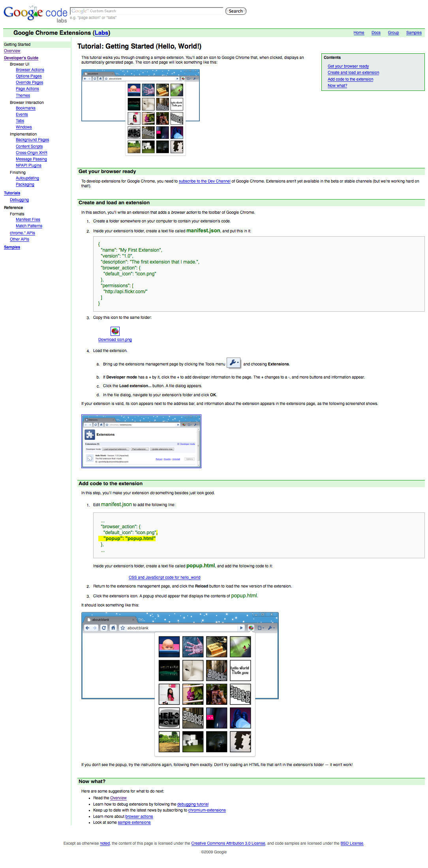Open Manifest Files sidebar link

28,220
